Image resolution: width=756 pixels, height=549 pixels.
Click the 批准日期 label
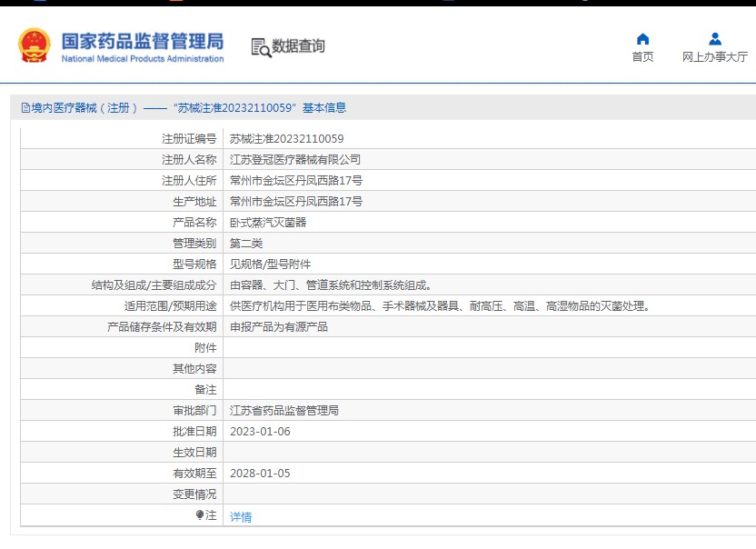(194, 431)
